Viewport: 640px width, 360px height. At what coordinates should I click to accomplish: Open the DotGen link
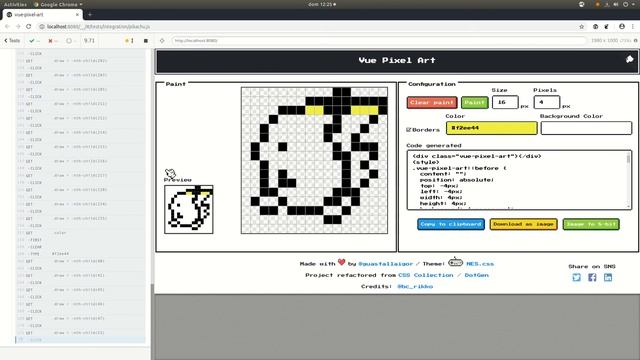476,275
